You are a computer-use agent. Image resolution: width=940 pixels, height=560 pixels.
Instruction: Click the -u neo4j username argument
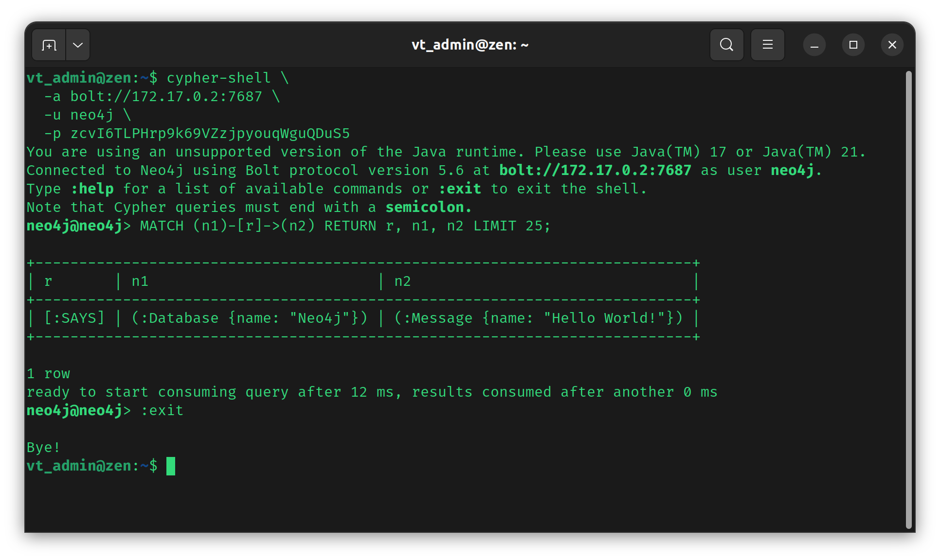tap(79, 115)
